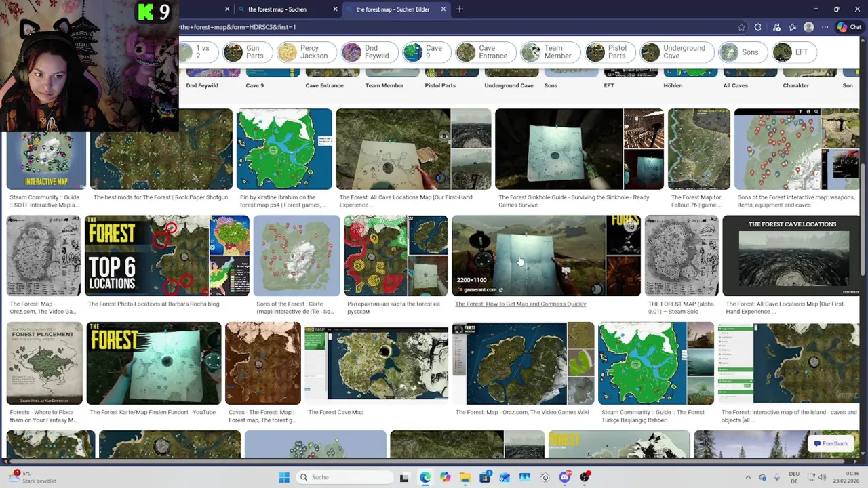Screen dimensions: 868x488
Task: Click 'Sons of the Forest interactive map: weapons' caption
Action: pos(796,201)
